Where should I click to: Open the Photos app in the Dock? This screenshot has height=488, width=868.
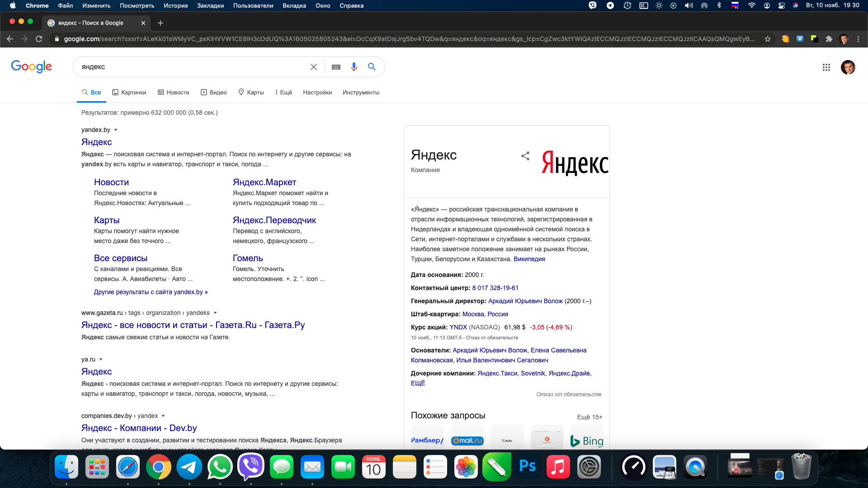(x=466, y=467)
